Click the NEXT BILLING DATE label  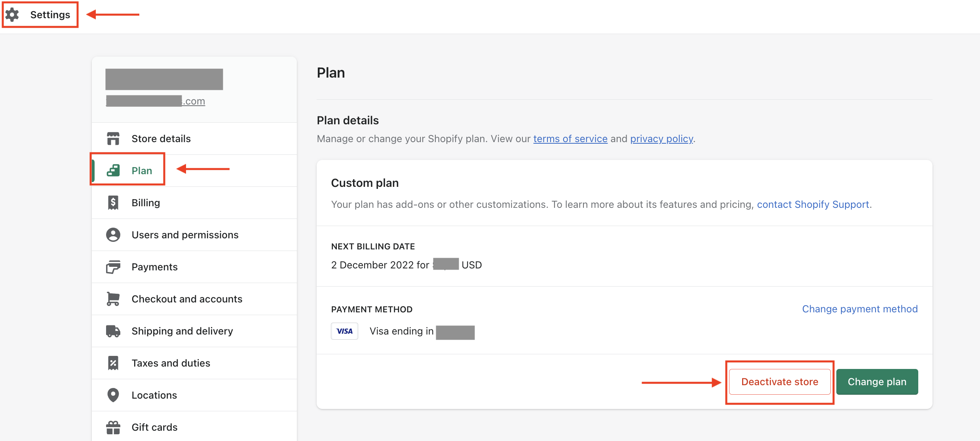(373, 246)
